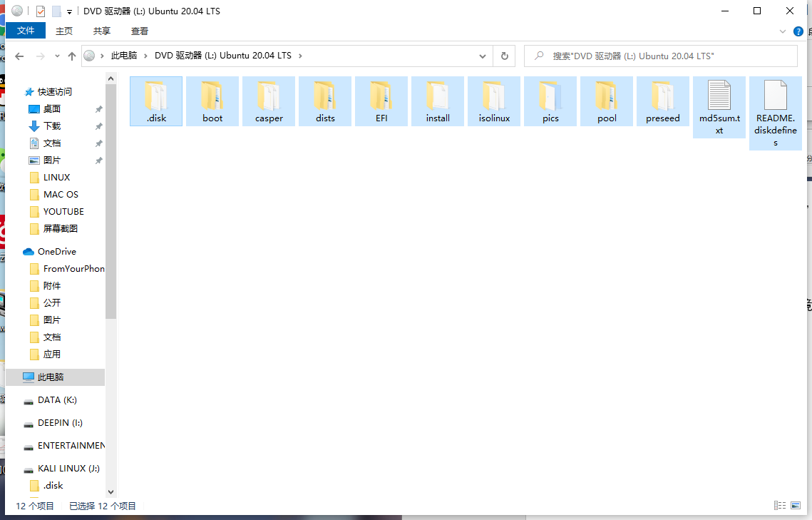
Task: Open KALI LINUX (J:) drive
Action: 68,468
